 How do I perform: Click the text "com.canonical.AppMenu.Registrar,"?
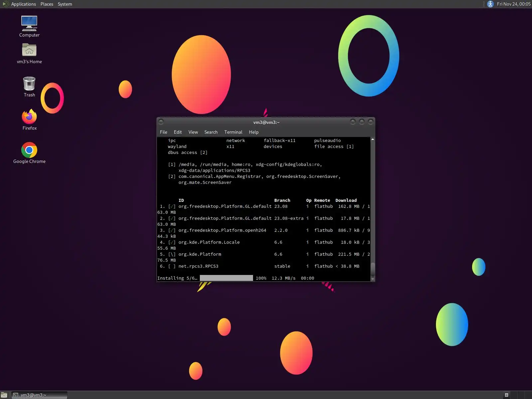(x=221, y=176)
